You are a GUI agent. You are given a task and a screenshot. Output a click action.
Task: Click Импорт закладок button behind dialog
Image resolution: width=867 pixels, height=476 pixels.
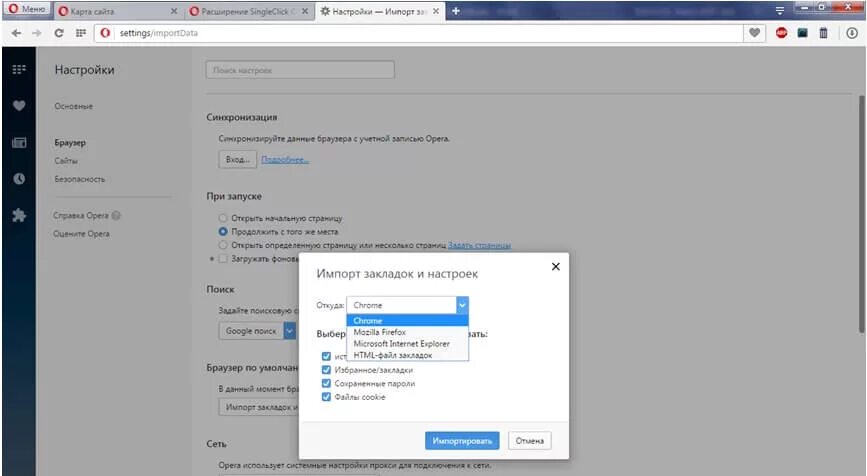click(258, 407)
